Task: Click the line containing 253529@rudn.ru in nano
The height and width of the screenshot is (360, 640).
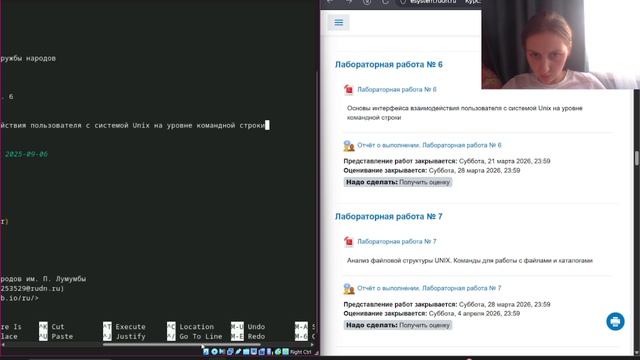Action: [32, 289]
